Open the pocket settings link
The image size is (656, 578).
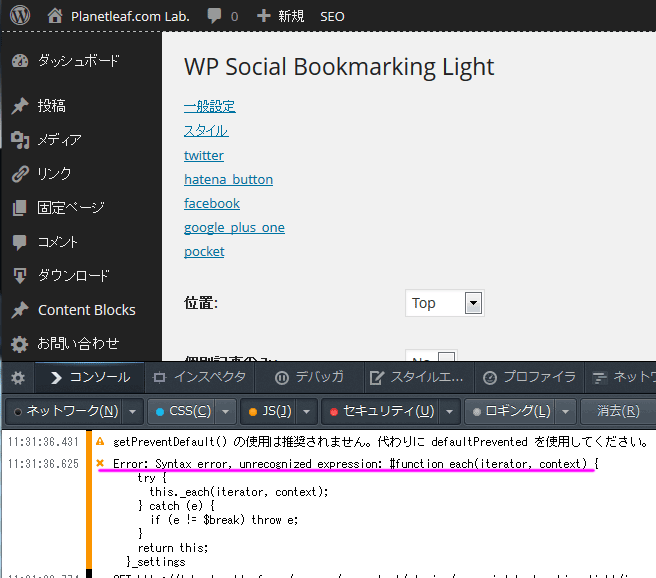(204, 252)
